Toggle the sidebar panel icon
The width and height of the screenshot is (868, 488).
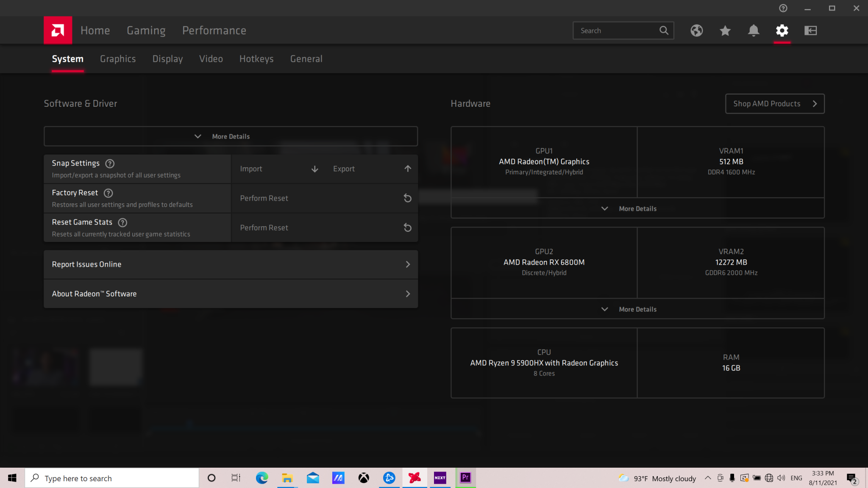pos(810,30)
